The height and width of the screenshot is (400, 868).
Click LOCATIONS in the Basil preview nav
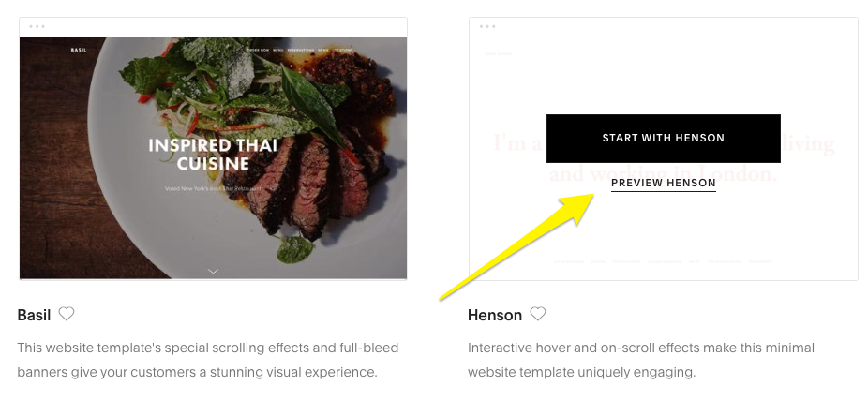(x=343, y=50)
